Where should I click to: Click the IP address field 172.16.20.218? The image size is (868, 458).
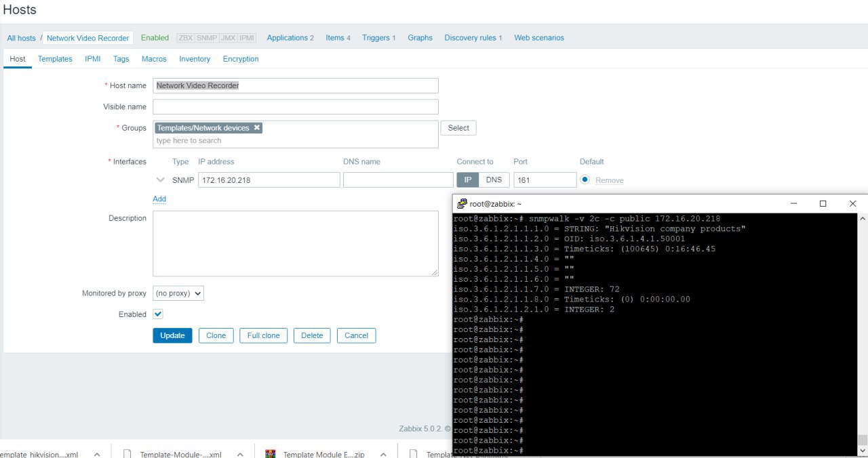[x=269, y=180]
